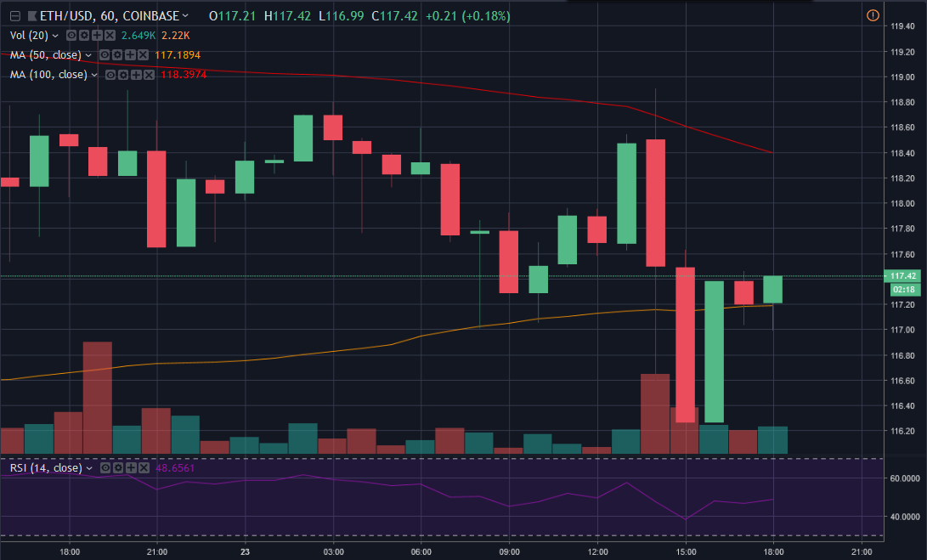Click the 15:00 time axis label

coord(686,552)
